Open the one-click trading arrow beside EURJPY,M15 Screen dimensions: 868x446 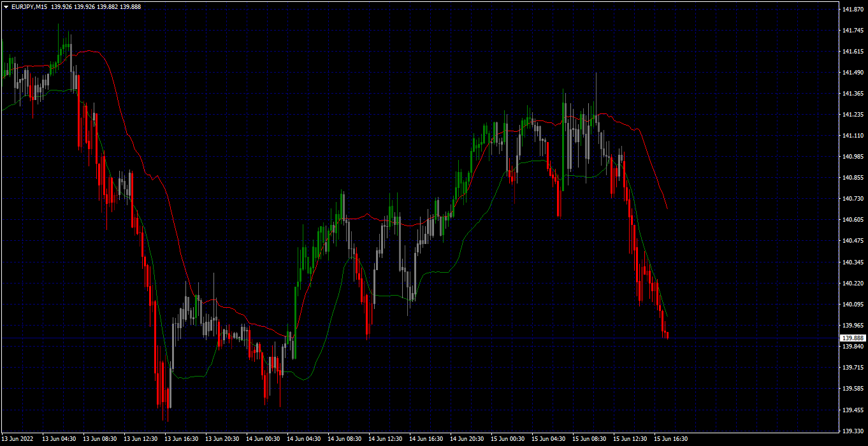pos(6,6)
